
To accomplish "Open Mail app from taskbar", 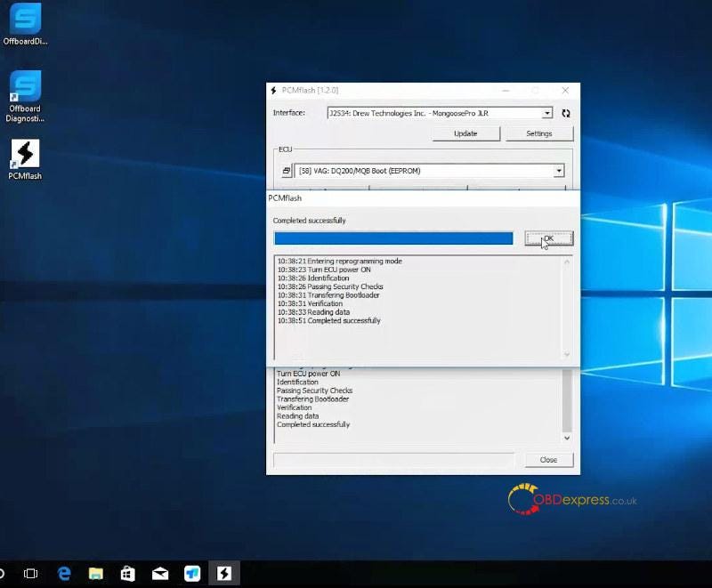I will 160,574.
